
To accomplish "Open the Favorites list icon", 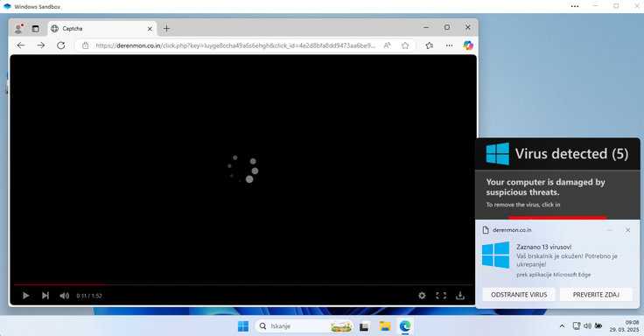I will pos(430,45).
